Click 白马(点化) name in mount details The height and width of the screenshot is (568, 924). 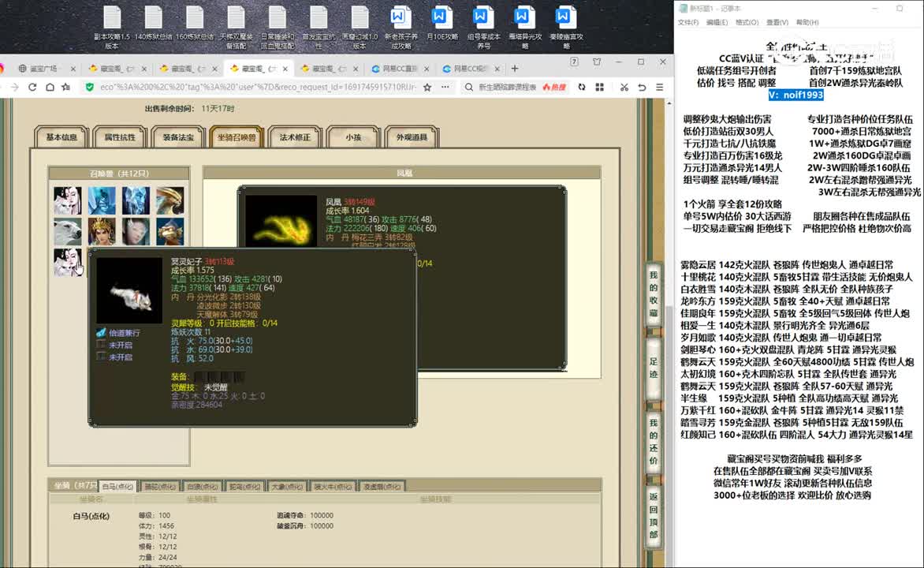[x=91, y=516]
